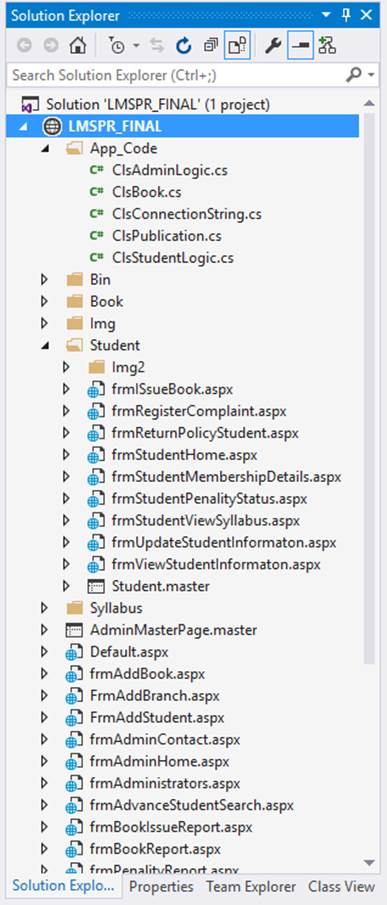The height and width of the screenshot is (905, 387).
Task: Switch to the Class View tab
Action: tap(341, 887)
